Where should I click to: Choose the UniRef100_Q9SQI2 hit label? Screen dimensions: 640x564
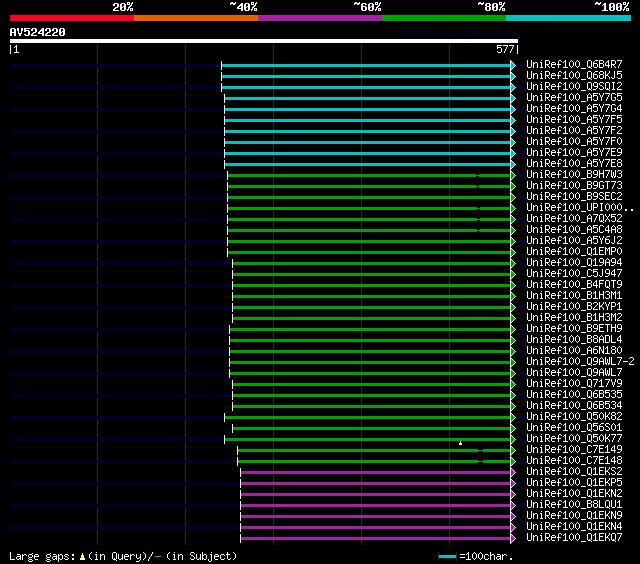[x=574, y=87]
